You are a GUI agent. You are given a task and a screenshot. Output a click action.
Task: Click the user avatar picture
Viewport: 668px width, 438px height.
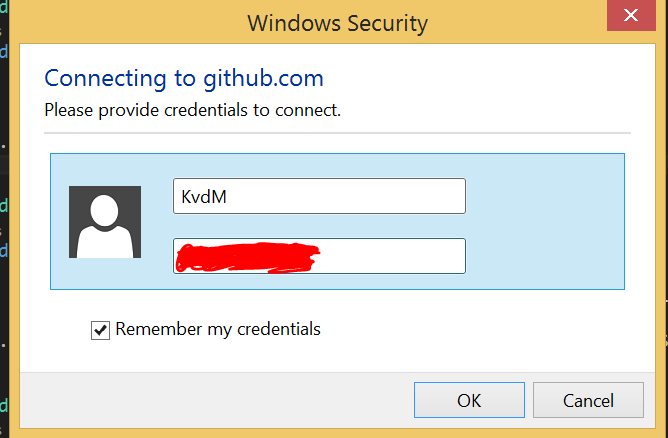click(105, 222)
